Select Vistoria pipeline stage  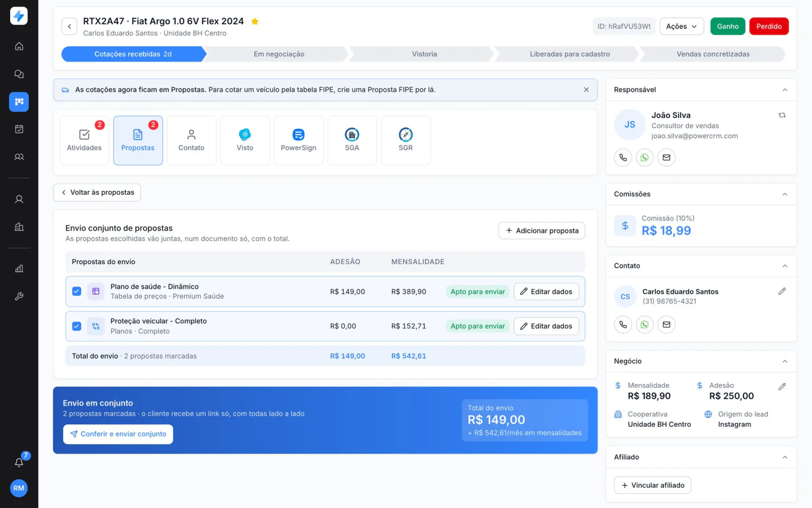tap(424, 54)
